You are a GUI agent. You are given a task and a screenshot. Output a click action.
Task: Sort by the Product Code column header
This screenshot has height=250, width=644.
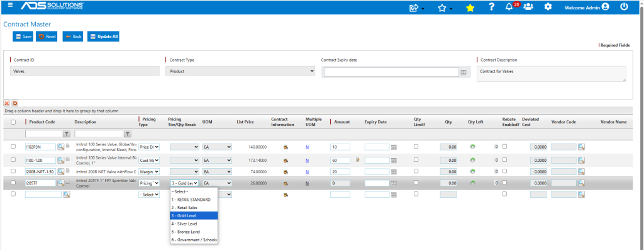click(x=42, y=122)
